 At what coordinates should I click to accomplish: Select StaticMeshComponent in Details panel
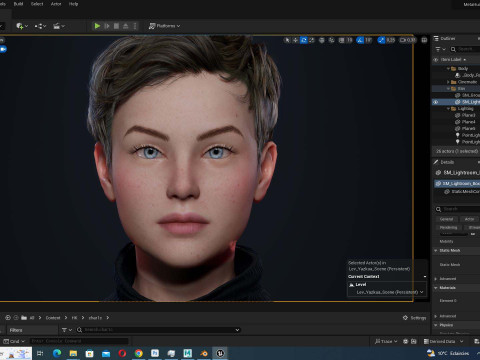[462, 192]
